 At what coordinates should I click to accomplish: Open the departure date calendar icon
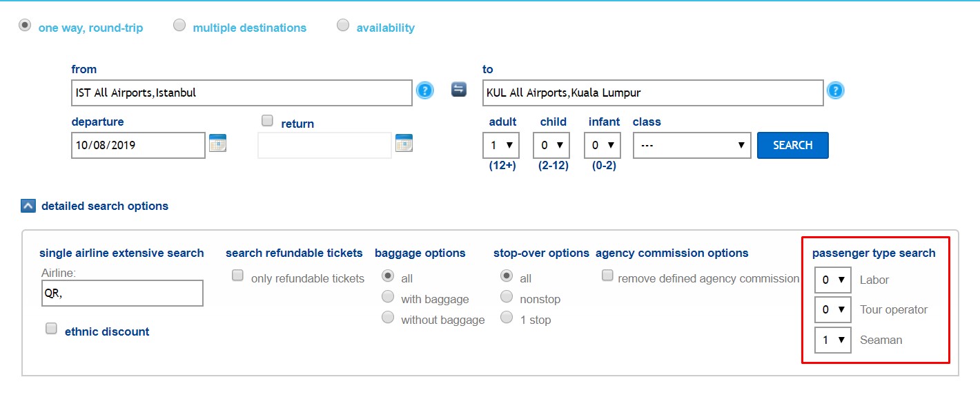(218, 143)
